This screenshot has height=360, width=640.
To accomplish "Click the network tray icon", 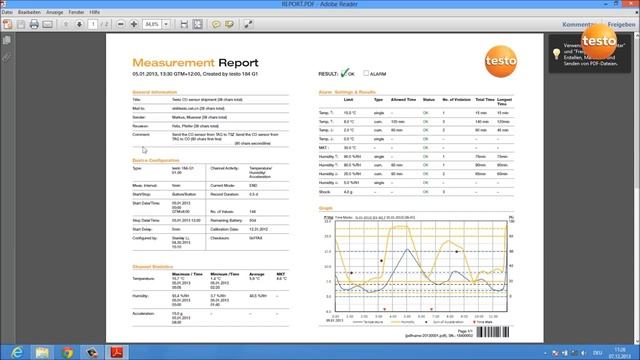I will [x=574, y=353].
